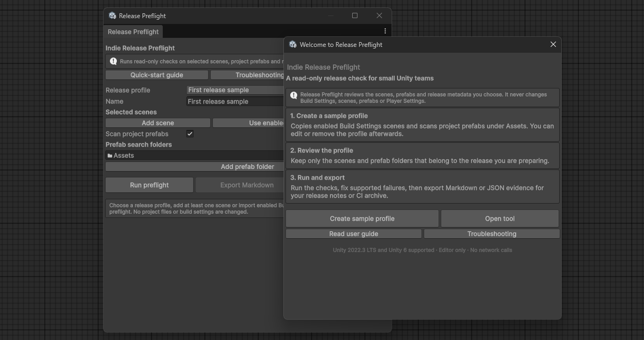
Task: Open Read user guide
Action: [354, 234]
